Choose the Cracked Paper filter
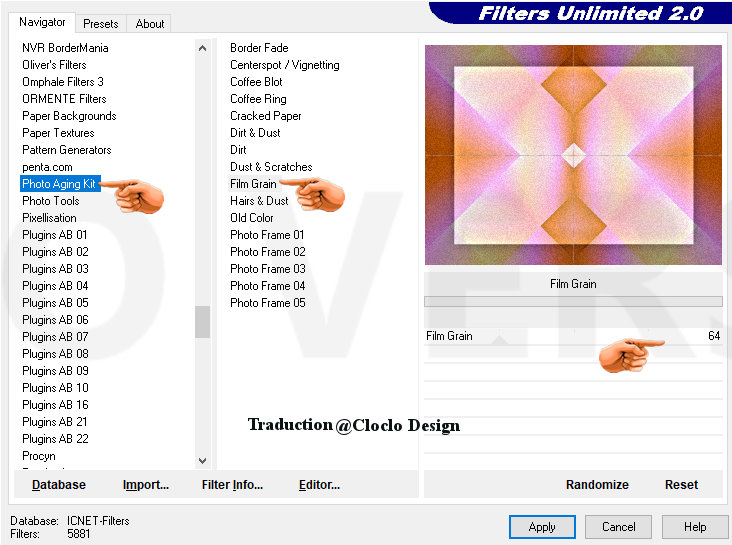The image size is (732, 545). tap(266, 116)
